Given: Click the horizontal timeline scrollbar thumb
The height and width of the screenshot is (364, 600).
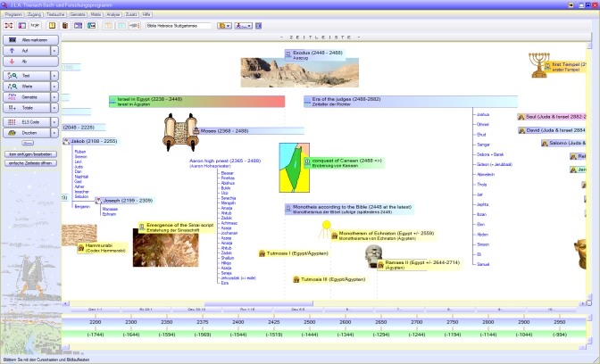Looking at the screenshot, I should [x=259, y=303].
